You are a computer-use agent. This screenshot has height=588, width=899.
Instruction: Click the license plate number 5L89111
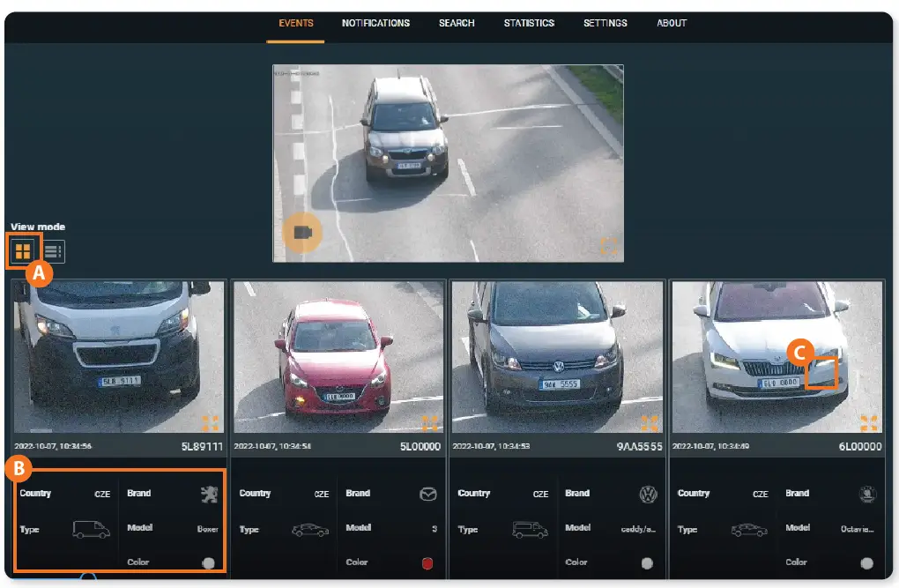tap(203, 447)
